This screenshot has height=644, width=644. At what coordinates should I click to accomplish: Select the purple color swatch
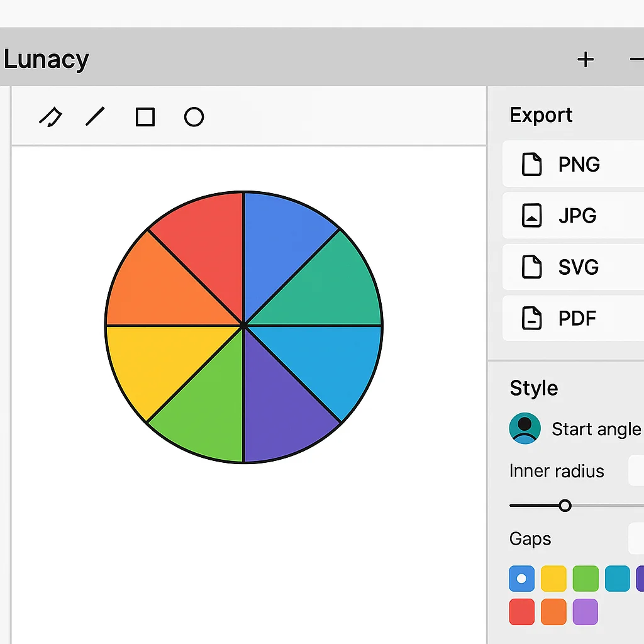click(x=586, y=611)
